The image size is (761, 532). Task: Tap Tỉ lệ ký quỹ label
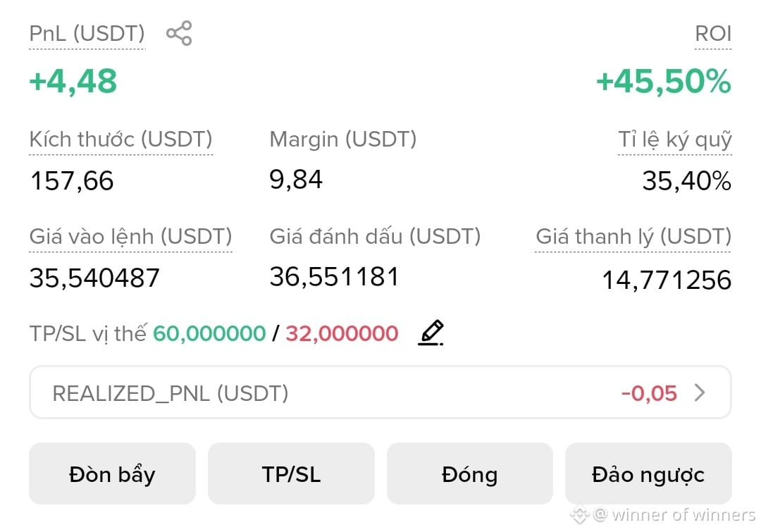click(x=674, y=140)
